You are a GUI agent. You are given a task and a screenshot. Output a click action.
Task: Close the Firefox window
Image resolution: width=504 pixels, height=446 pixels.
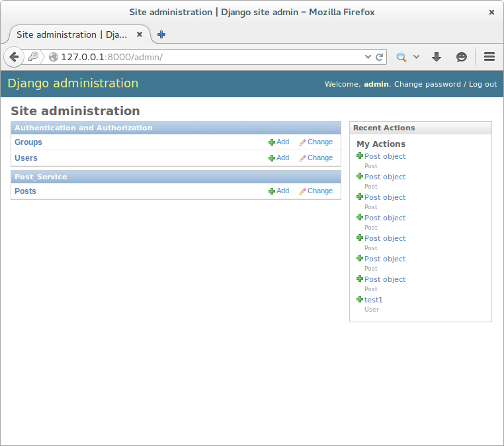491,12
